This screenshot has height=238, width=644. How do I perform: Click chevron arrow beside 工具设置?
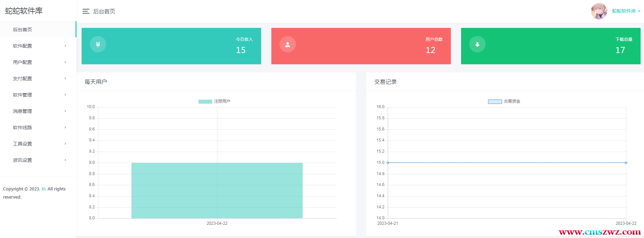65,144
